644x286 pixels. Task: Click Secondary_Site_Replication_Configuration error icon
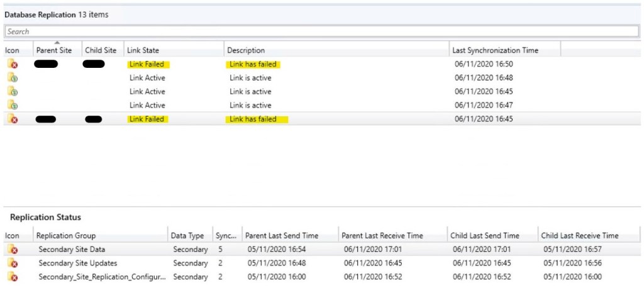[x=13, y=277]
